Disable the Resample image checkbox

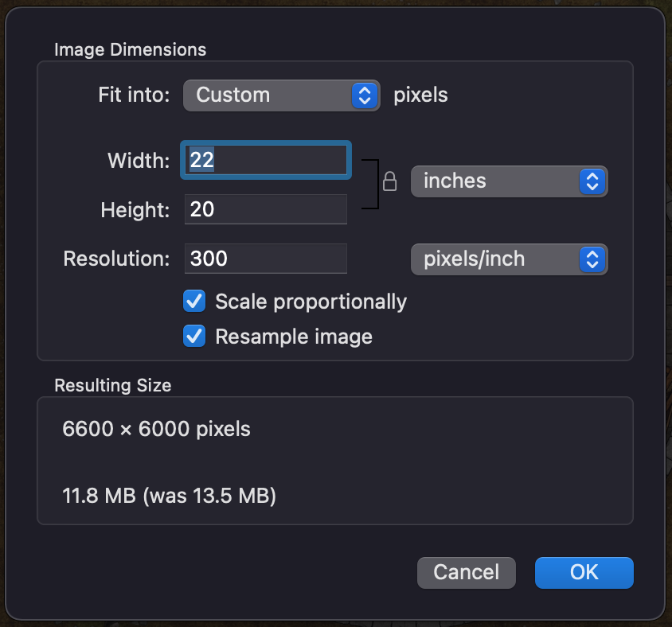pos(194,337)
